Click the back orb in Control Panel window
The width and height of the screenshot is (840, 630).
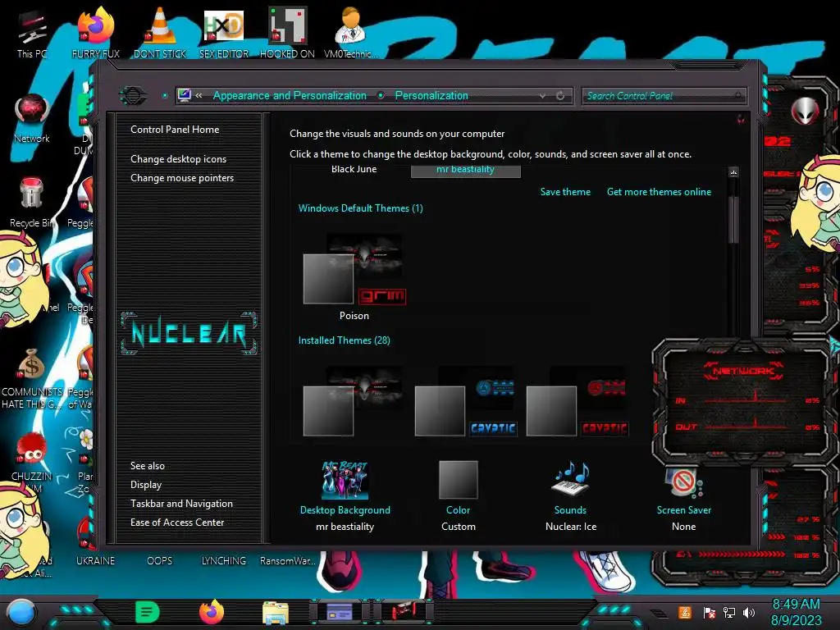tap(132, 96)
